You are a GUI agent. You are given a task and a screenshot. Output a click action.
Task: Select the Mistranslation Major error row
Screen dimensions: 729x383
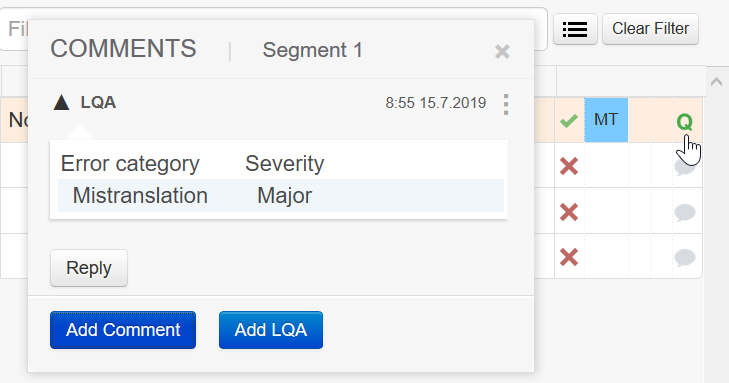click(x=281, y=196)
